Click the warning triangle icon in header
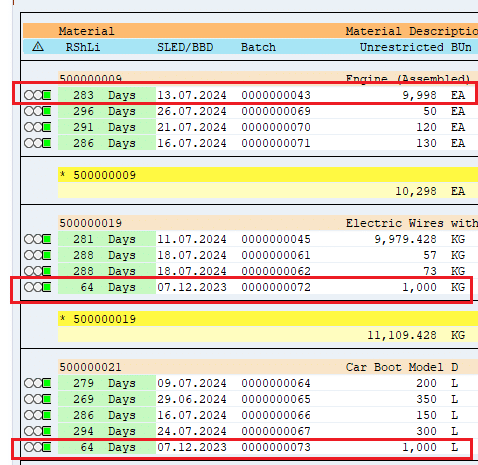The width and height of the screenshot is (478, 465). (x=38, y=47)
